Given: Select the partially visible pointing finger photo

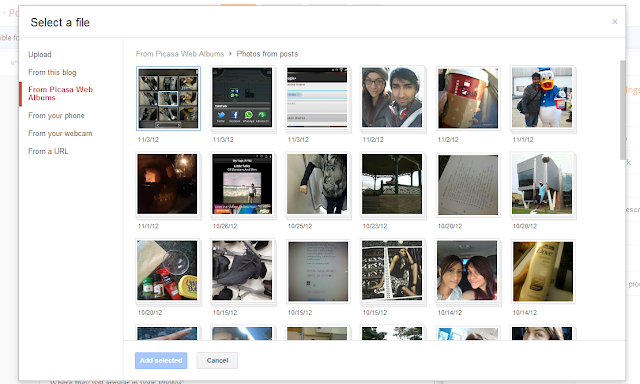Looking at the screenshot, I should pyautogui.click(x=167, y=333).
